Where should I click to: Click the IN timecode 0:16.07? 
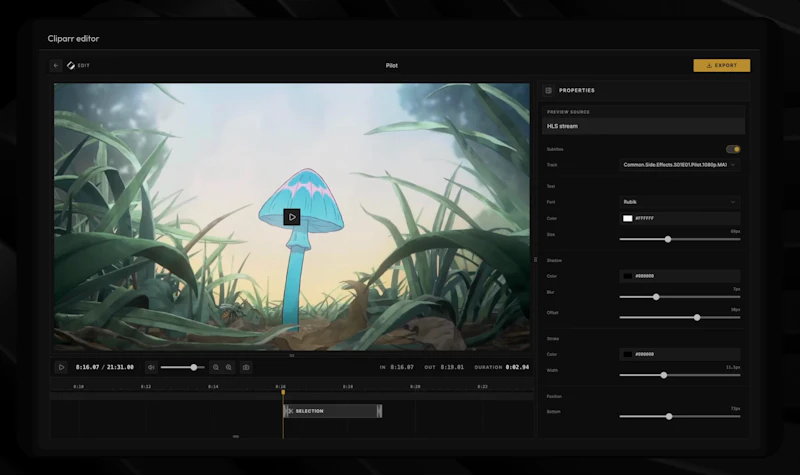tap(402, 367)
